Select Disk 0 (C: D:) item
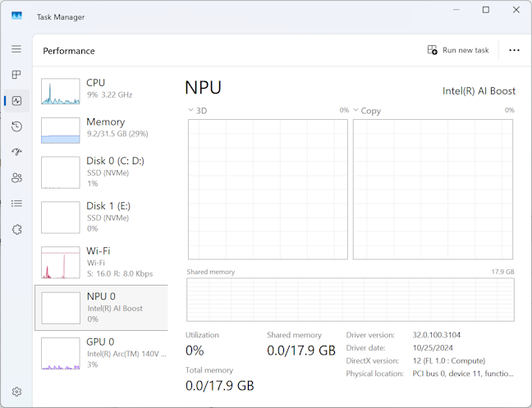 (x=101, y=172)
